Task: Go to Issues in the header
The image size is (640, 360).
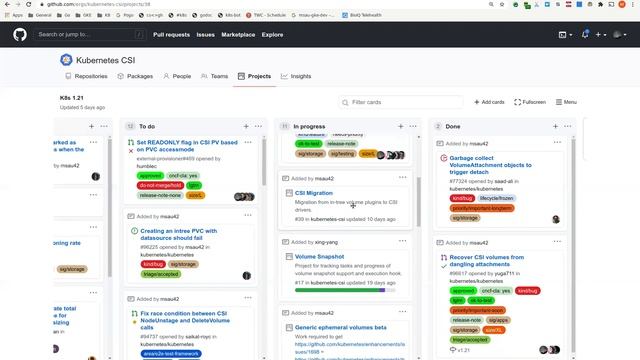Action: click(205, 35)
